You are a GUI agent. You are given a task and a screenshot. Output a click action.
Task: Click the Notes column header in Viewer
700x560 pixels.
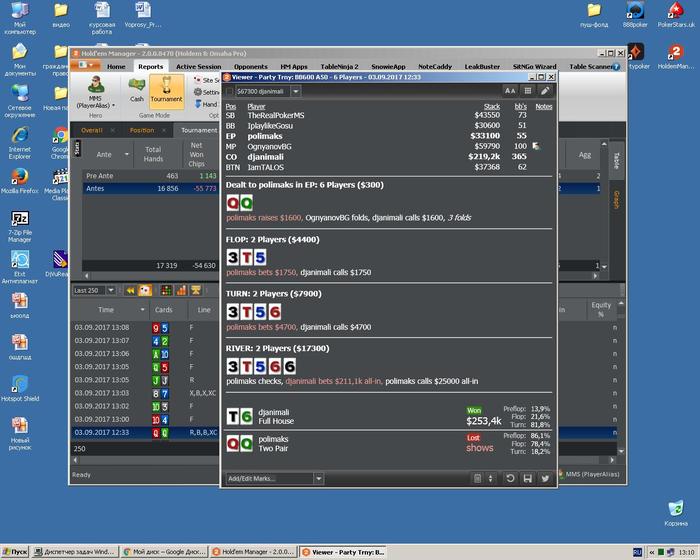tap(543, 107)
